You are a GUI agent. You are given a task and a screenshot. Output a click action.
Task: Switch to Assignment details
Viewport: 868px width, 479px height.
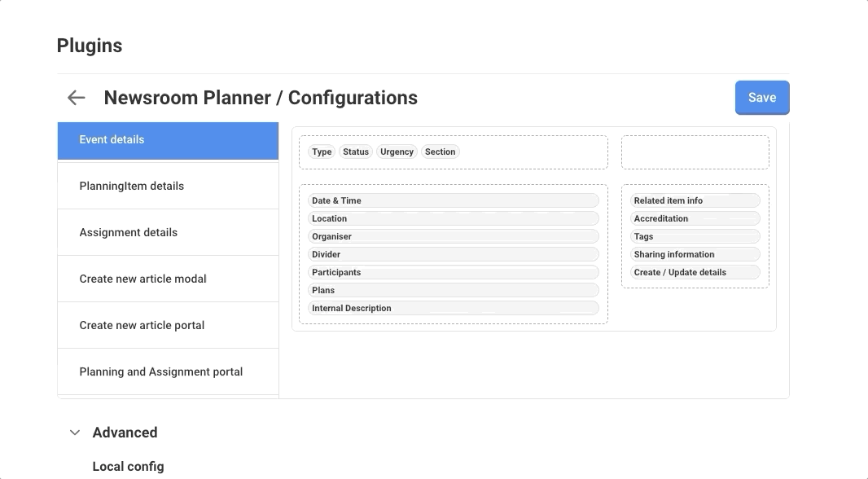(168, 233)
